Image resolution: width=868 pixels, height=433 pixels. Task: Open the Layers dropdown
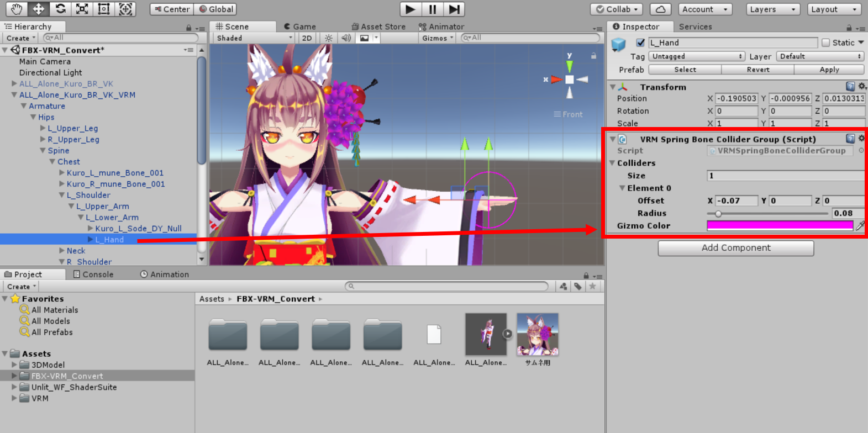tap(773, 9)
